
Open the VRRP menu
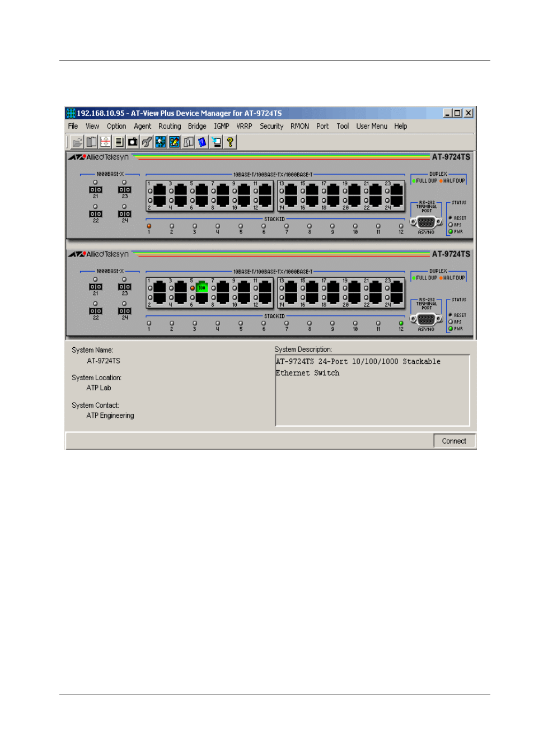[245, 127]
